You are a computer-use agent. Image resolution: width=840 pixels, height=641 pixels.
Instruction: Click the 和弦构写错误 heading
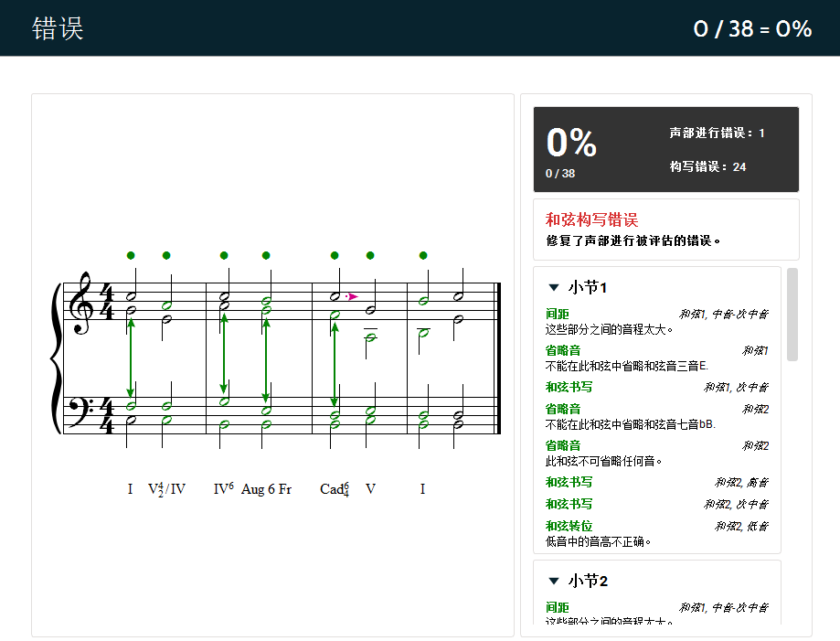pos(592,219)
